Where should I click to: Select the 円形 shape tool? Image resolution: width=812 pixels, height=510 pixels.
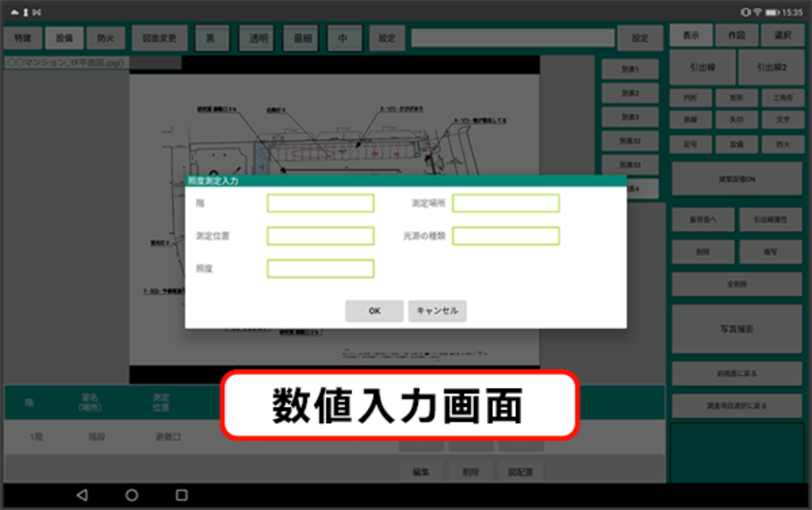tap(691, 98)
